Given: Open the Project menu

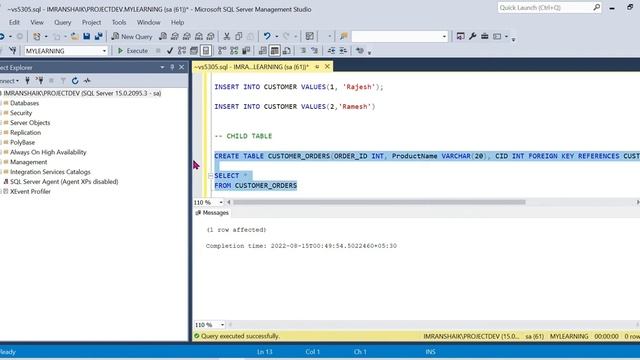Looking at the screenshot, I should click(91, 22).
